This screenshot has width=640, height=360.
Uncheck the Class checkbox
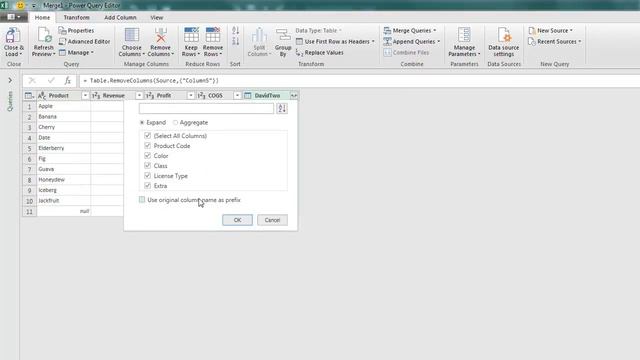148,166
